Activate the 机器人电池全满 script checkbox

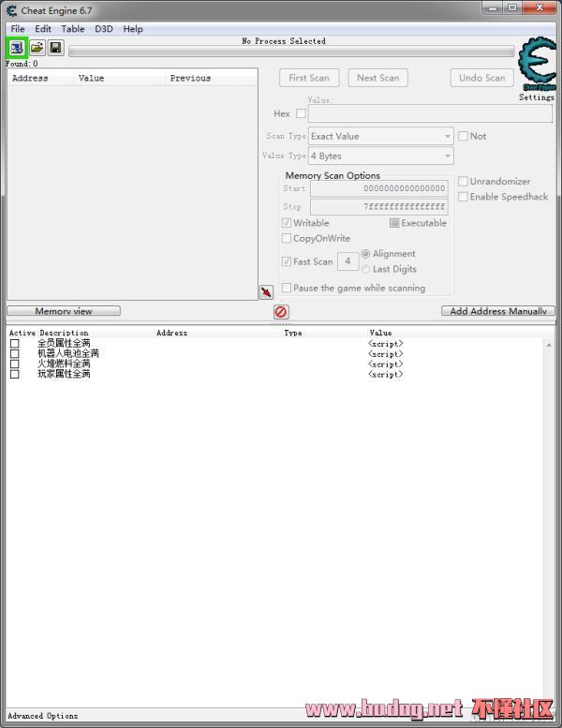(14, 354)
